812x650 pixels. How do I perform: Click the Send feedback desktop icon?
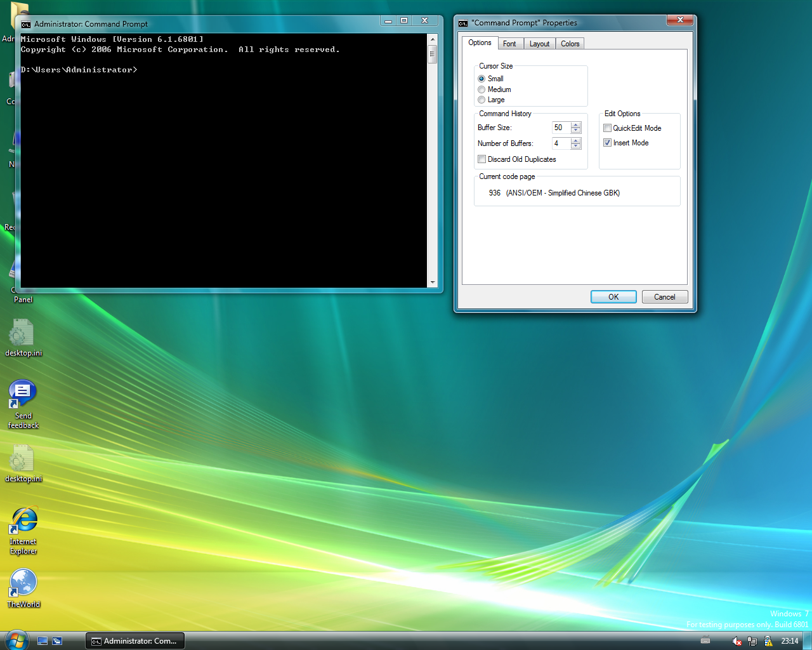pos(23,395)
